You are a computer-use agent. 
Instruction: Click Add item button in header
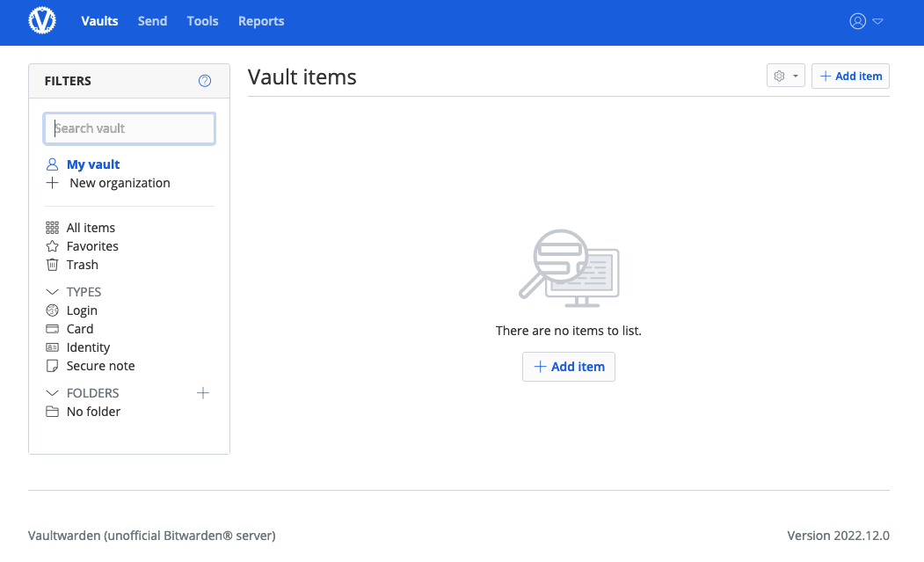tap(850, 77)
